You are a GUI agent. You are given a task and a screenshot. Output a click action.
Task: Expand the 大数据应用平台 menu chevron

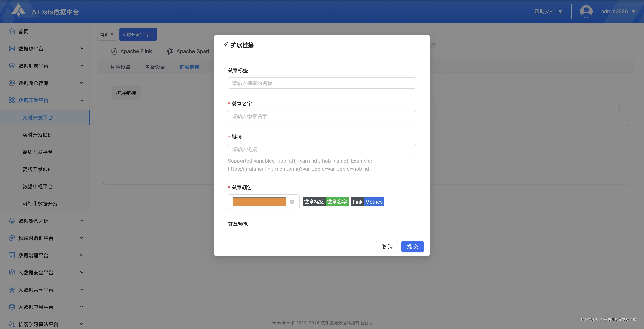click(82, 307)
